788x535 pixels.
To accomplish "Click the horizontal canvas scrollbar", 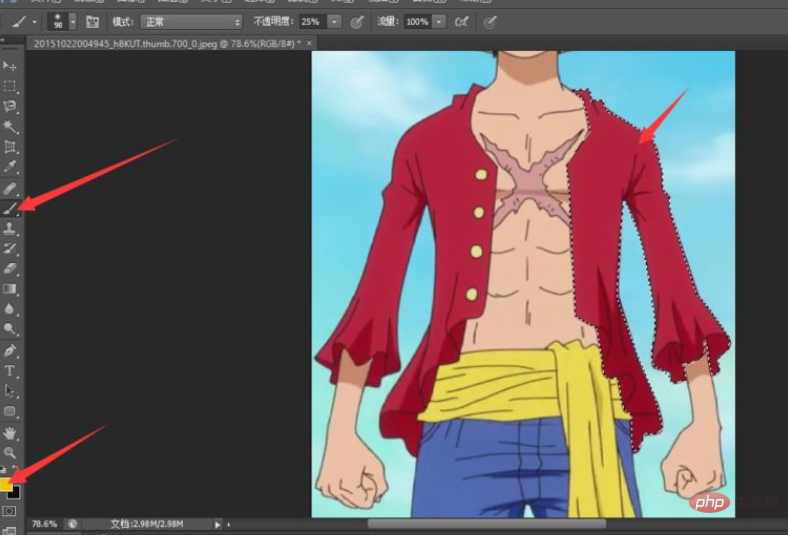I will 486,524.
